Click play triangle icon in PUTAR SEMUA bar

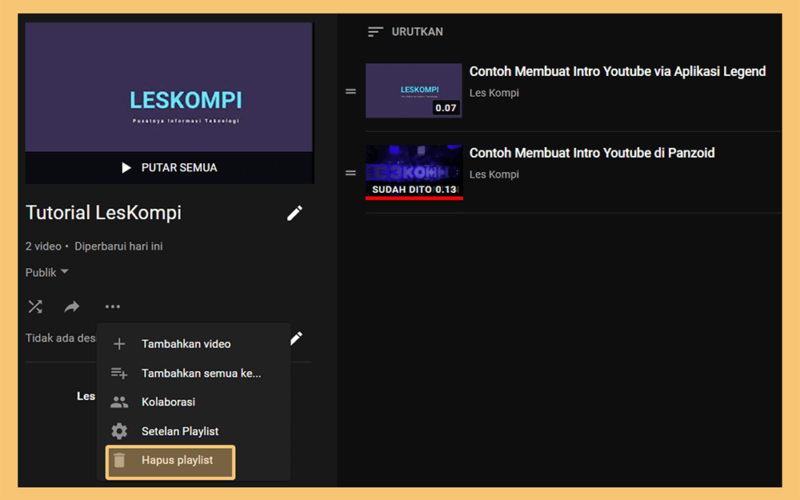[x=126, y=168]
